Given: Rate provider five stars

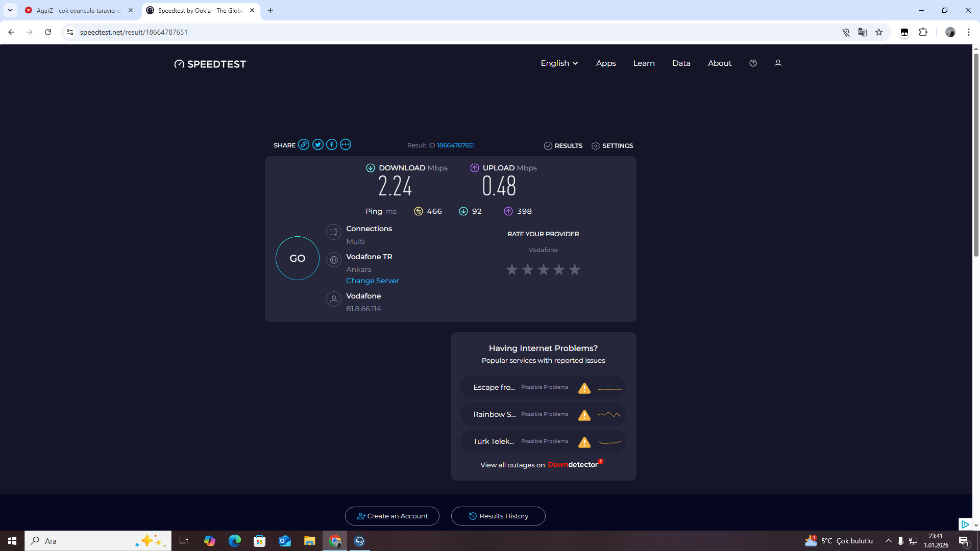Looking at the screenshot, I should click(575, 269).
